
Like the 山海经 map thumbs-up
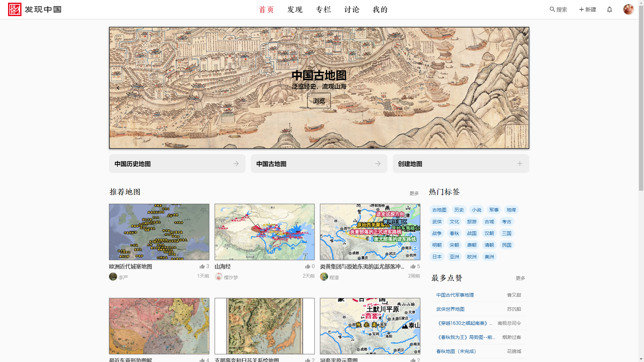pos(308,266)
